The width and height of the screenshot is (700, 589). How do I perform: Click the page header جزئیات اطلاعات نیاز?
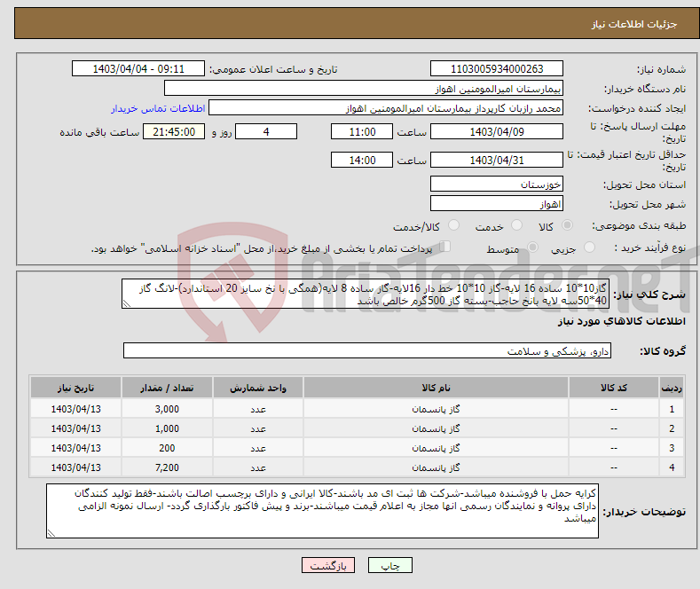click(634, 24)
